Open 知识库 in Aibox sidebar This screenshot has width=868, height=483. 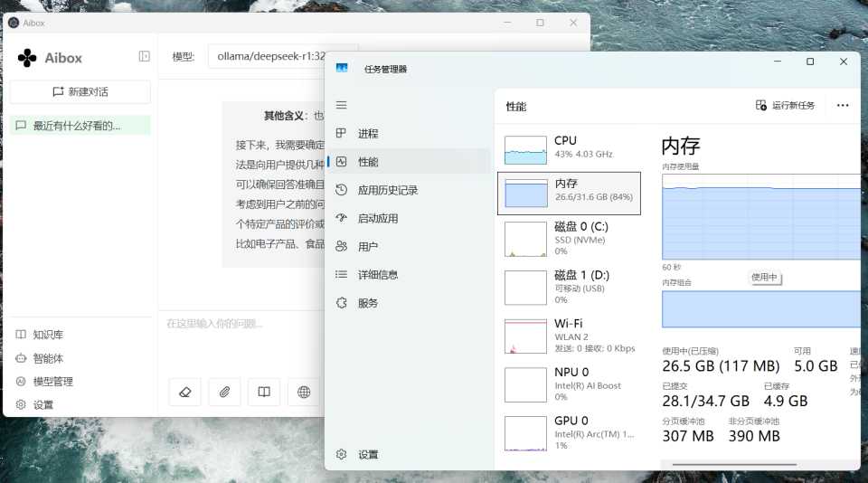click(40, 335)
